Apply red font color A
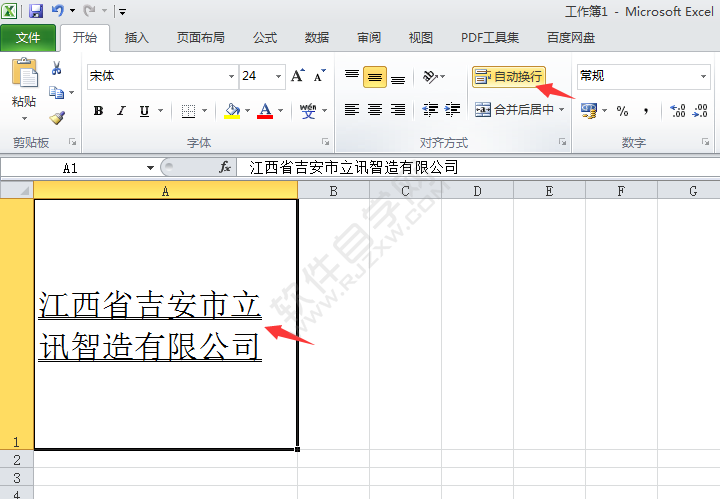 point(265,111)
